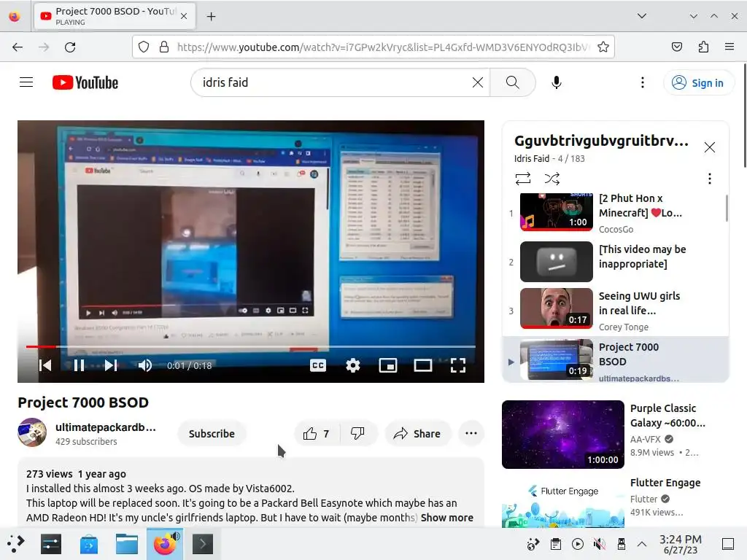Reload the current page
The width and height of the screenshot is (747, 560).
pos(70,47)
